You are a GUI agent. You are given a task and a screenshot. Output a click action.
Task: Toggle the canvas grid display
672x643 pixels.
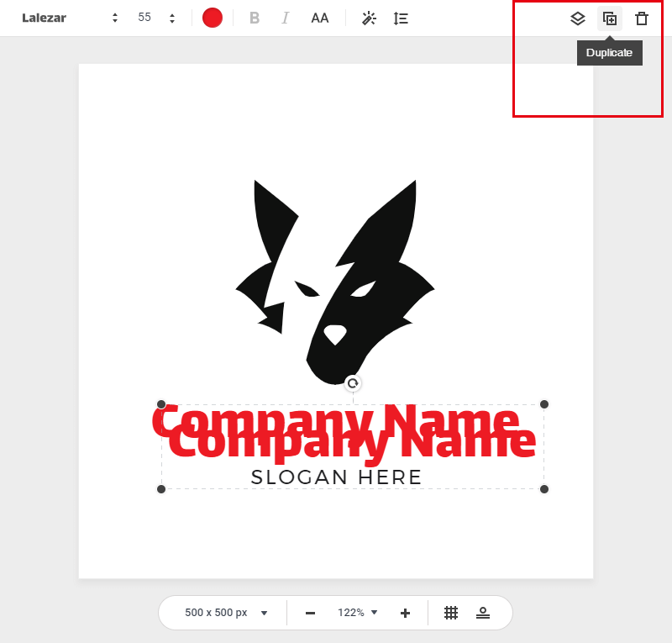pyautogui.click(x=451, y=613)
